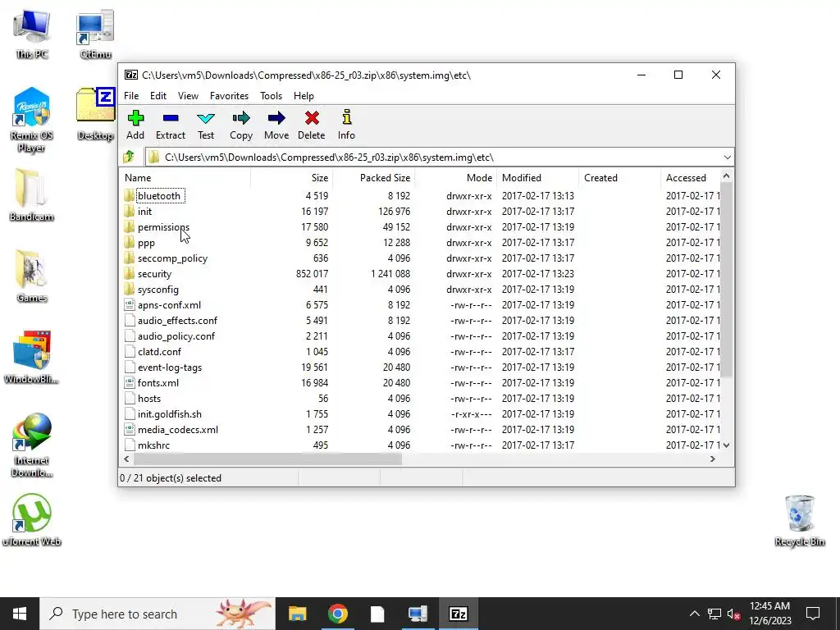Screen dimensions: 840x630
Task: Click the Add toolbar icon
Action: click(x=135, y=125)
